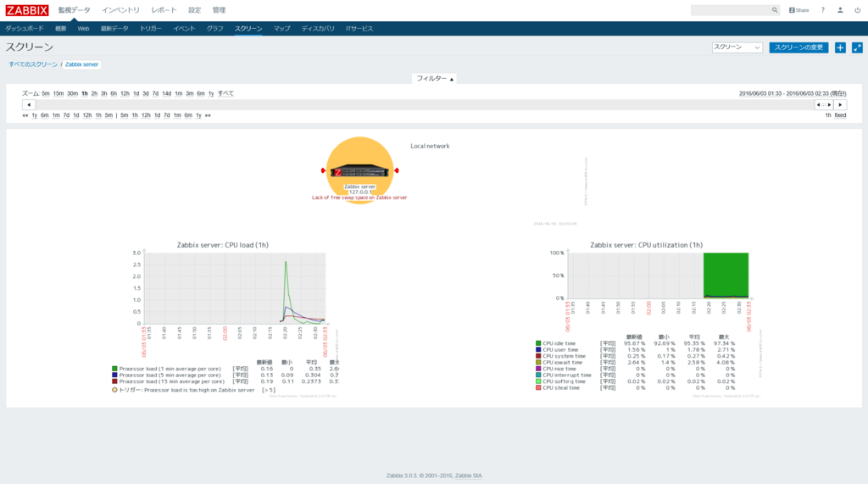
Task: Open the インベントリ menu
Action: point(120,10)
